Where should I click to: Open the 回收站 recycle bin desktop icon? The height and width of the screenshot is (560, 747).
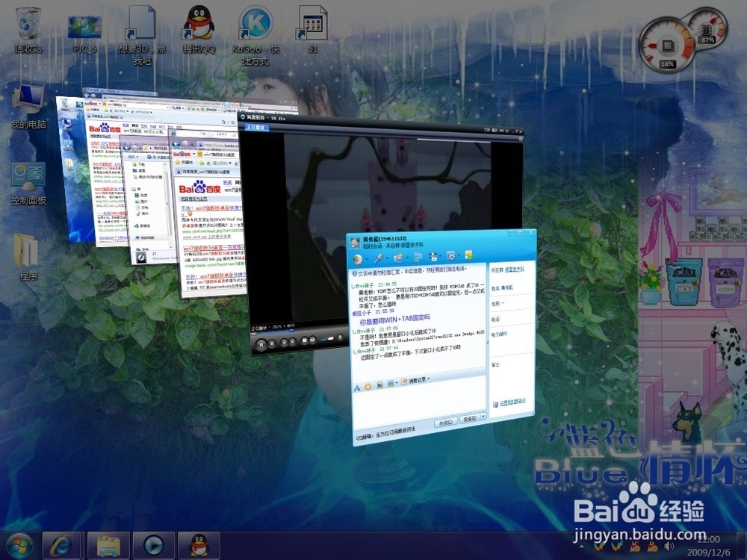tap(28, 30)
